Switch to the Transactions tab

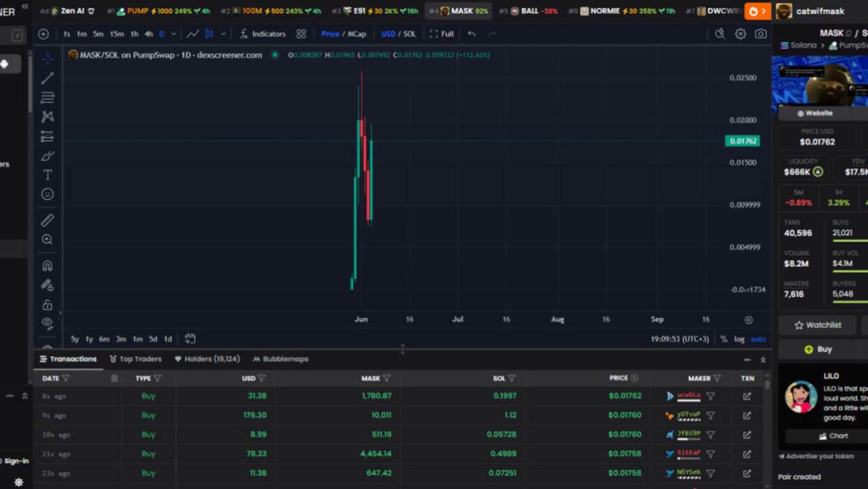click(68, 359)
